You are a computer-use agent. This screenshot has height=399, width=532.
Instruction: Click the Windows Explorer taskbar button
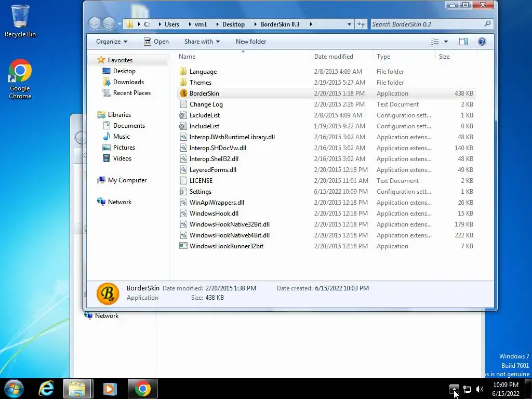(77, 389)
